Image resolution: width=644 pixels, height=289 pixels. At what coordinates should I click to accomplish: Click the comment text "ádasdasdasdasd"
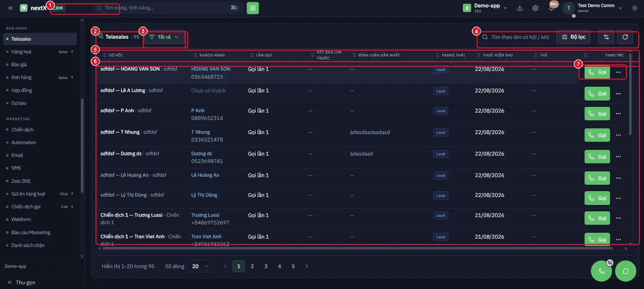[370, 132]
